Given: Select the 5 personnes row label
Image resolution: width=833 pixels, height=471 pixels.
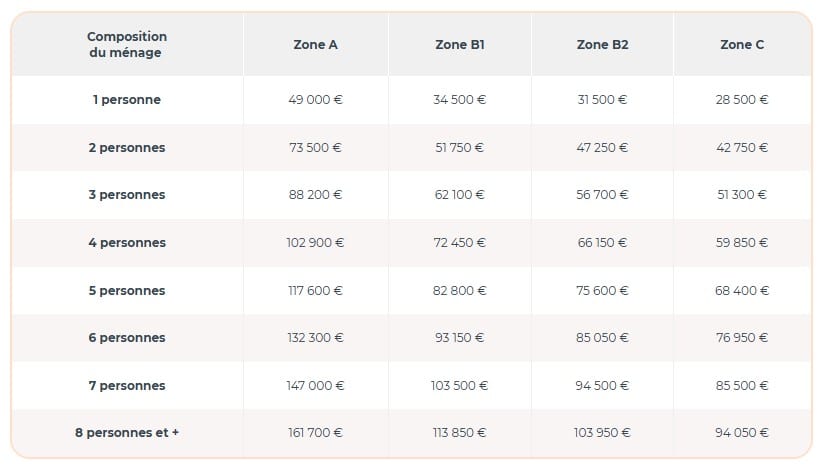Looking at the screenshot, I should (x=126, y=290).
